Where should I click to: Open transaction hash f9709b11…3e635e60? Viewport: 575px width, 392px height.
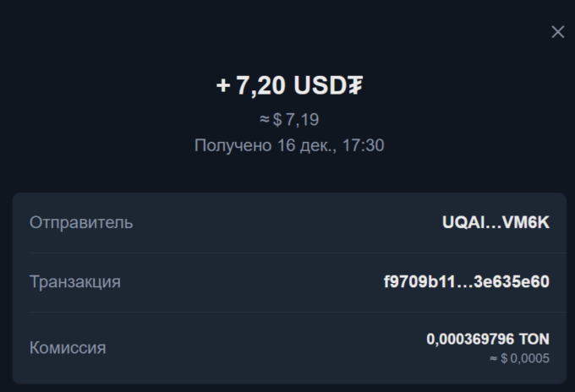pos(466,282)
